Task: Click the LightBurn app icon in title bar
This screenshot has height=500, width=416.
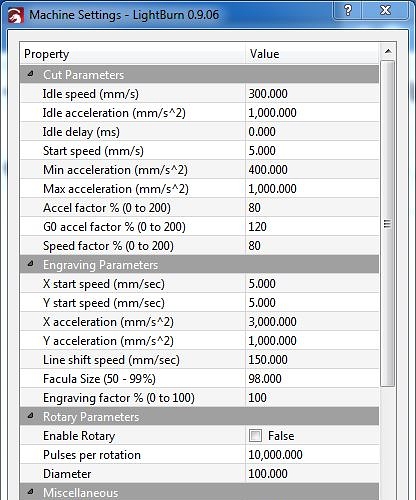Action: [x=16, y=15]
